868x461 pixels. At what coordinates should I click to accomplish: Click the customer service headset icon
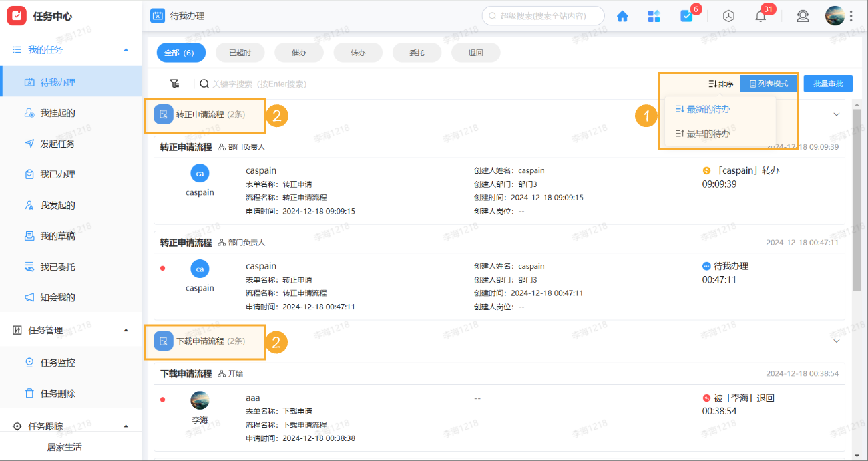[803, 15]
